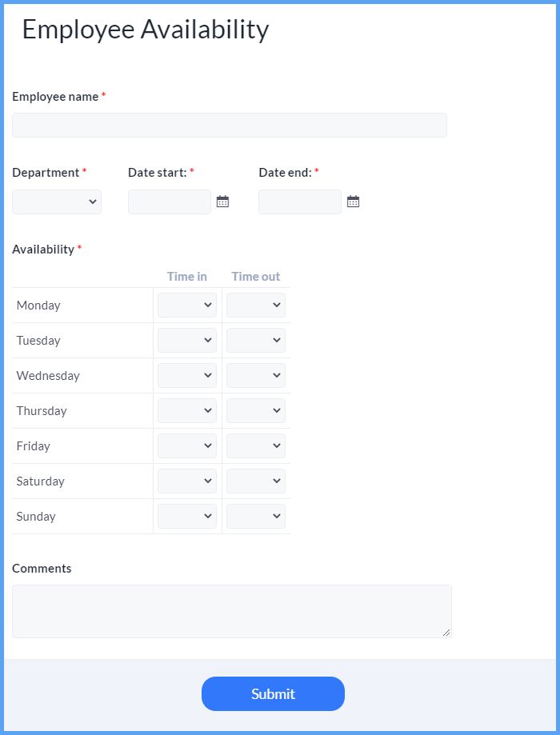
Task: Click the Monday row label
Action: coord(38,306)
